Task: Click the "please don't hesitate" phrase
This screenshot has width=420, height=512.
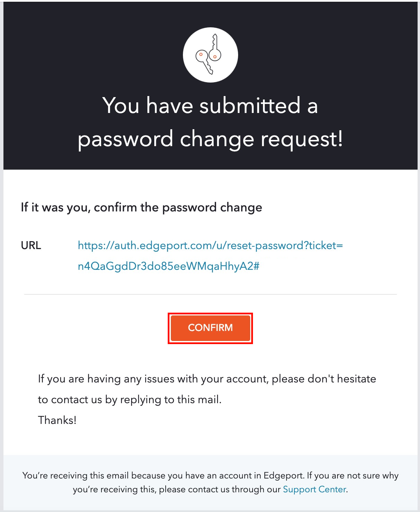Action: [x=324, y=379]
